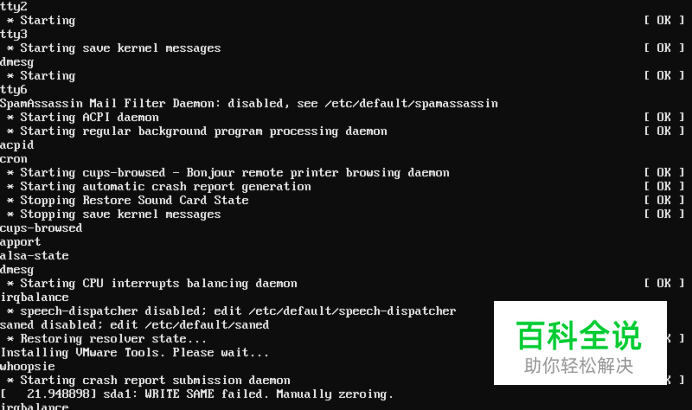692x410 pixels.
Task: Click the asterisk before Starting crash report submission
Action: (x=10, y=380)
